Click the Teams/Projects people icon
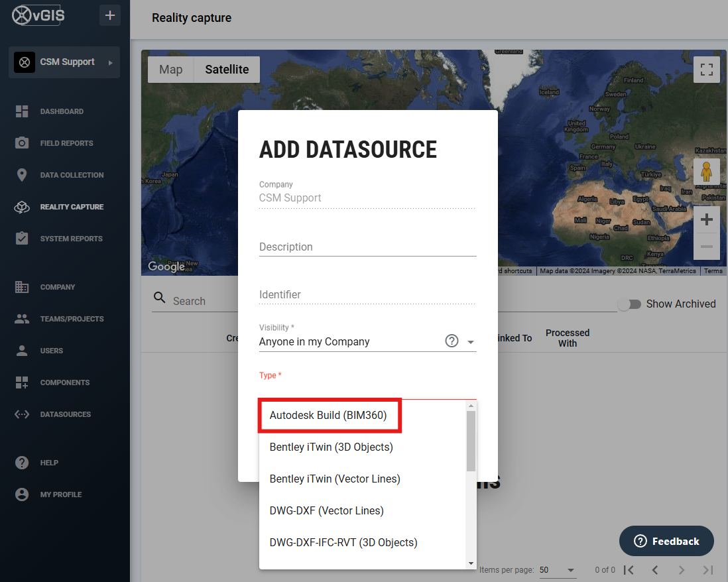This screenshot has height=582, width=728. (x=22, y=319)
